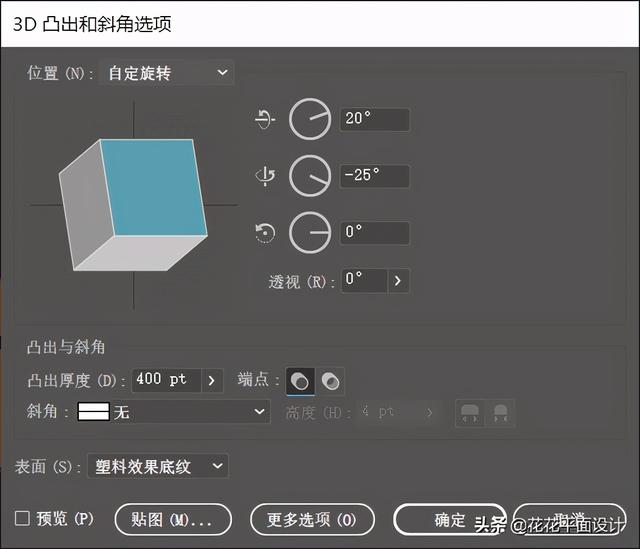The height and width of the screenshot is (549, 640).
Task: Adjust the Z-axis rotation dial
Action: [x=310, y=233]
